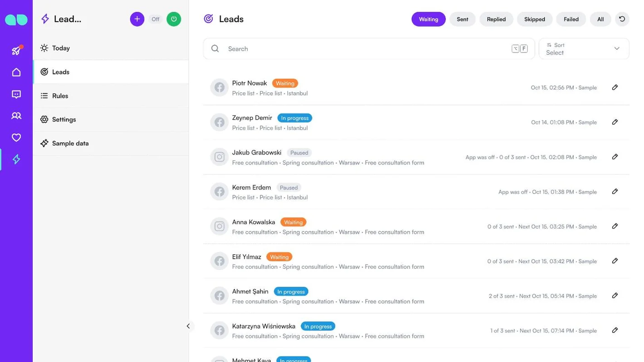
Task: Edit the Anna Kowalska lead
Action: (x=615, y=226)
